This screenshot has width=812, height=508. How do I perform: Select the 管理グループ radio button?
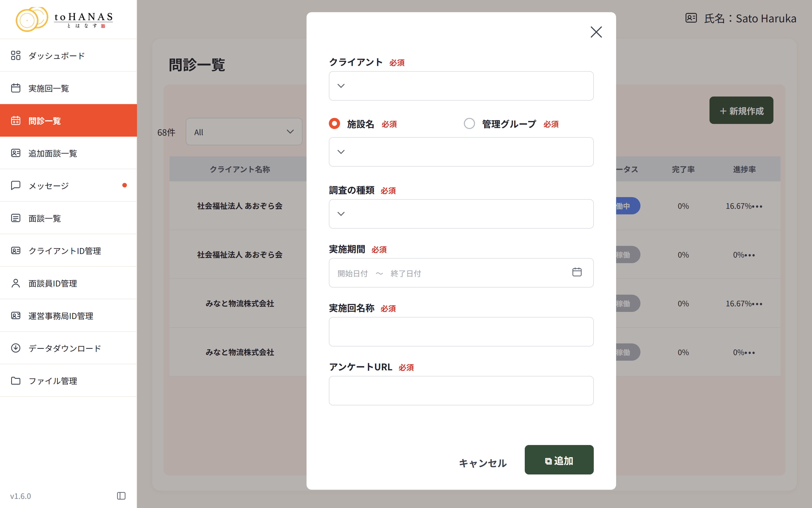pos(469,124)
